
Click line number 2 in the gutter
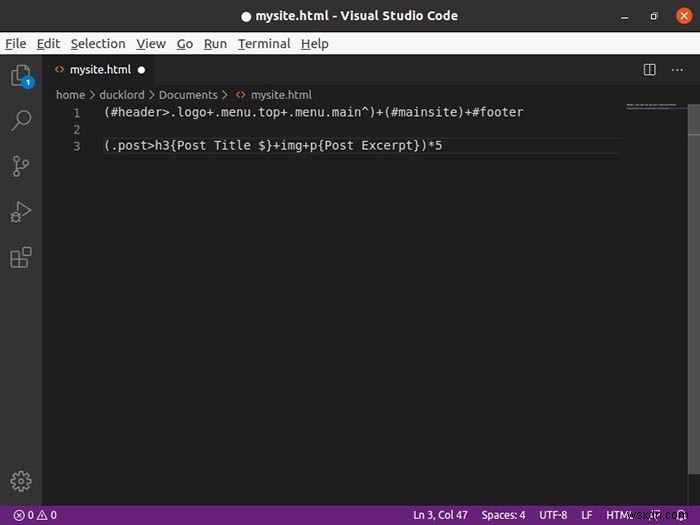[77, 129]
